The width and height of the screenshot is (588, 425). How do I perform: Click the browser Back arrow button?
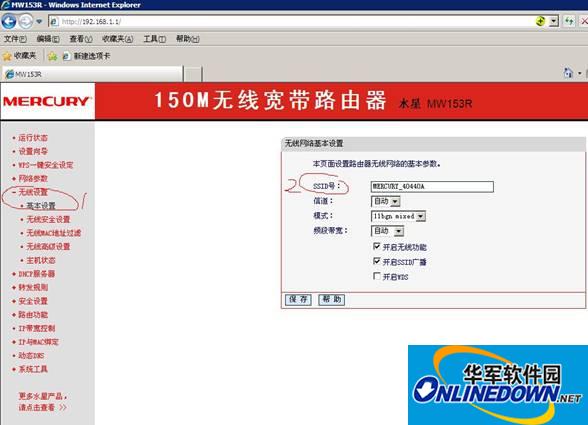(9, 21)
